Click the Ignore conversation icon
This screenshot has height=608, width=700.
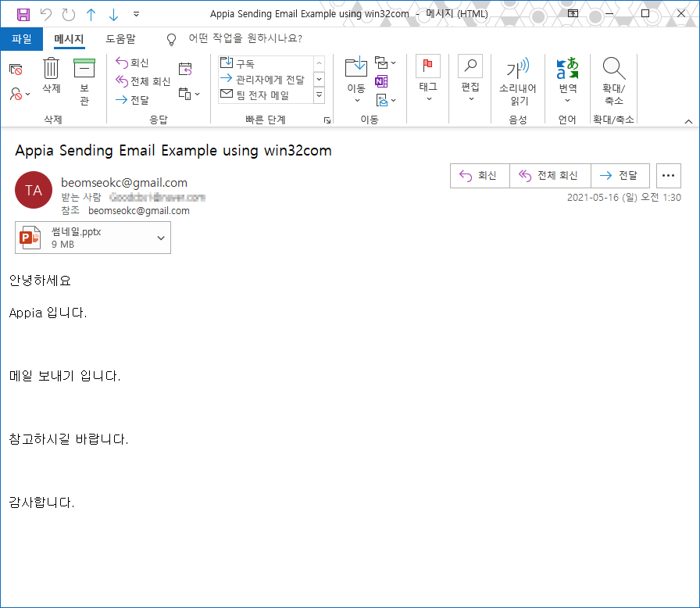coord(16,70)
